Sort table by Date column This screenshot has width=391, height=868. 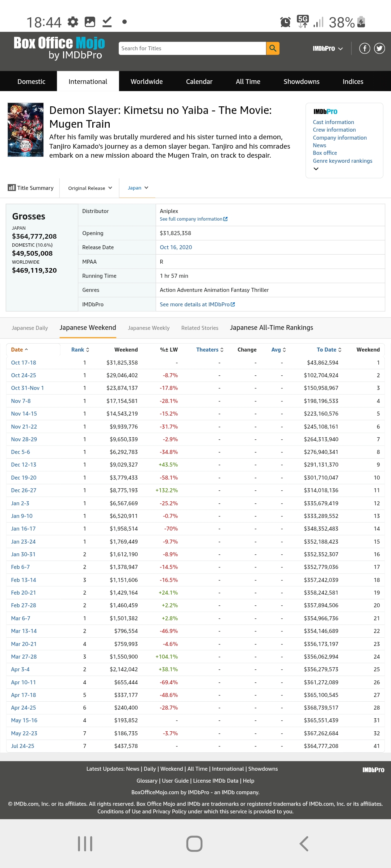[20, 350]
